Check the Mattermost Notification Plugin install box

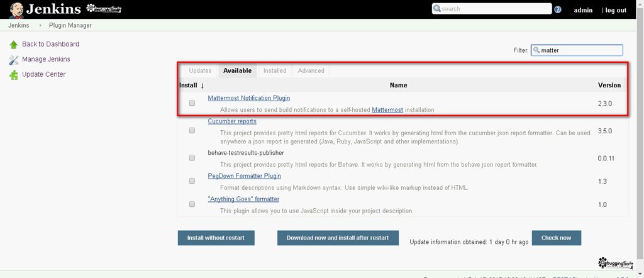192,104
